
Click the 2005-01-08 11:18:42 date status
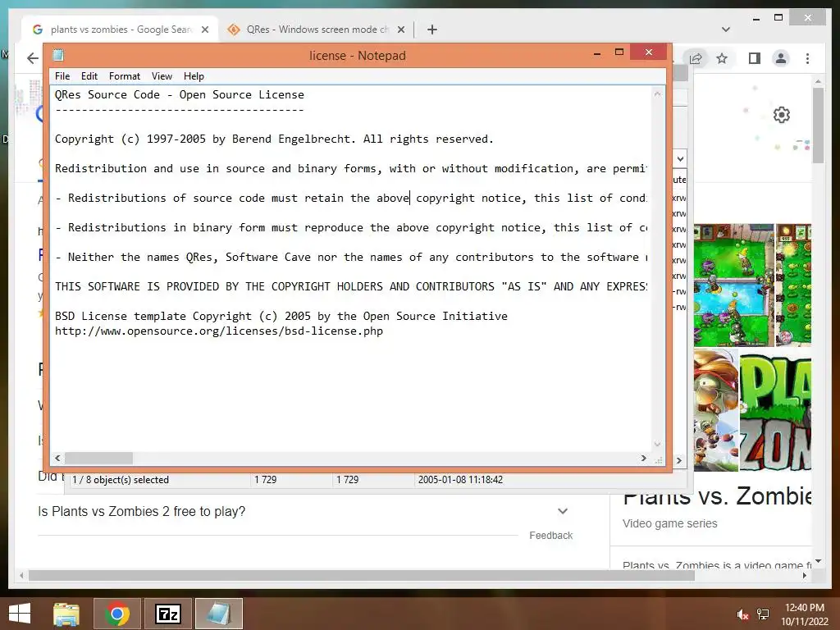pos(461,480)
